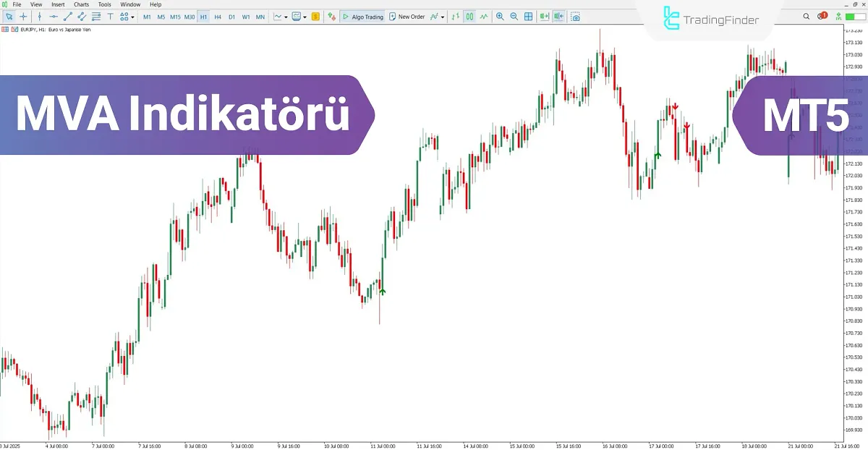Select the Crosshair cursor tool
The width and height of the screenshot is (868, 450).
click(22, 16)
